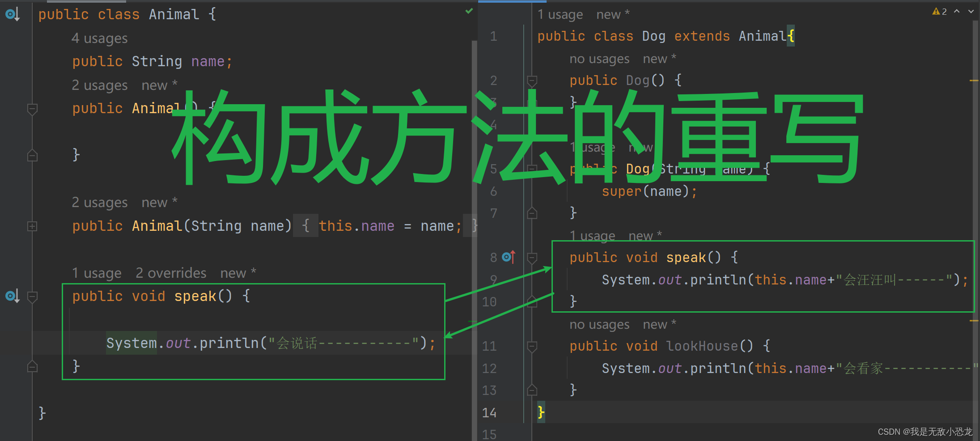Image resolution: width=980 pixels, height=441 pixels.
Task: Open '1 usage' hint above Dog speak()
Action: tap(592, 236)
